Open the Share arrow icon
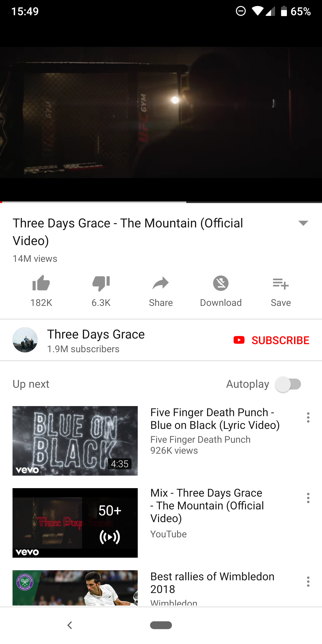Viewport: 322px width, 644px height. [161, 283]
